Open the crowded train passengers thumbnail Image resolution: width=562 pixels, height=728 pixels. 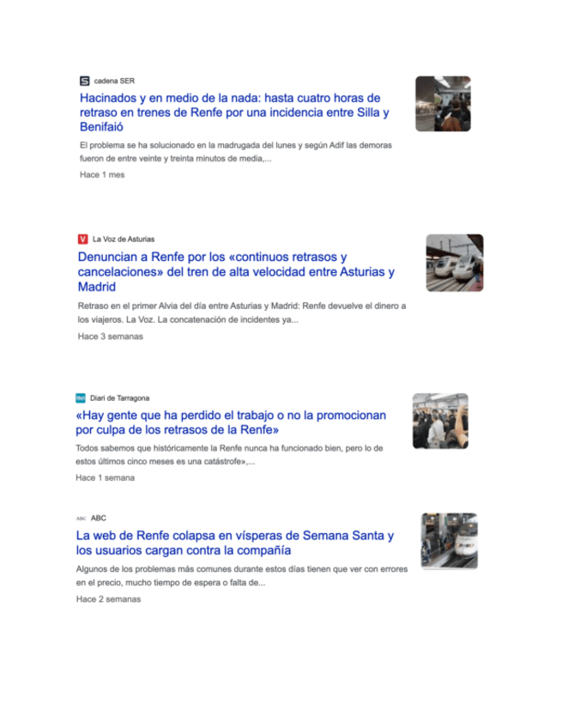click(443, 104)
